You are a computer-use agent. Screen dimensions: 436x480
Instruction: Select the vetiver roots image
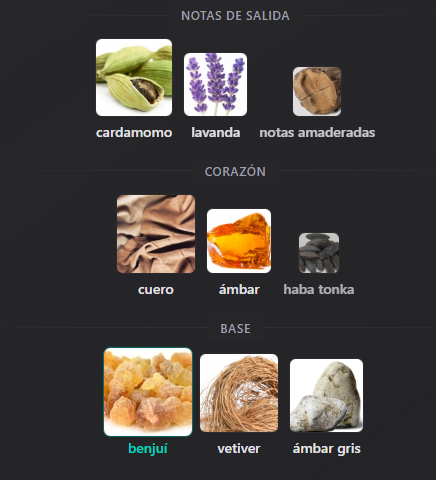pos(239,393)
